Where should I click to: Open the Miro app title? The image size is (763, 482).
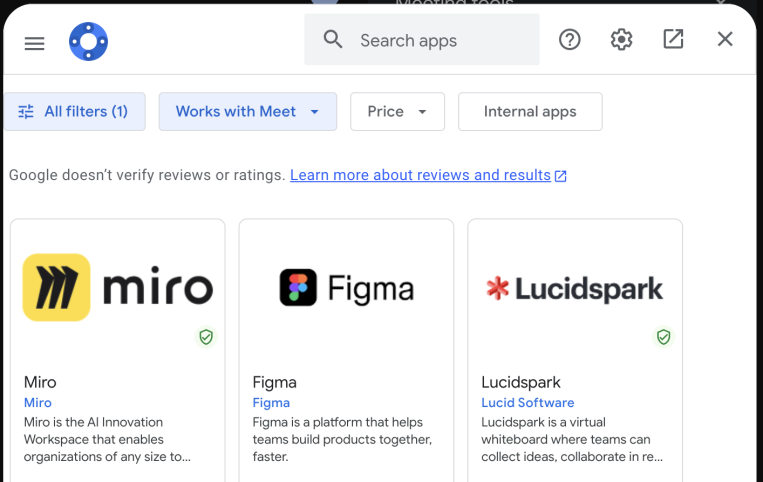[x=40, y=382]
